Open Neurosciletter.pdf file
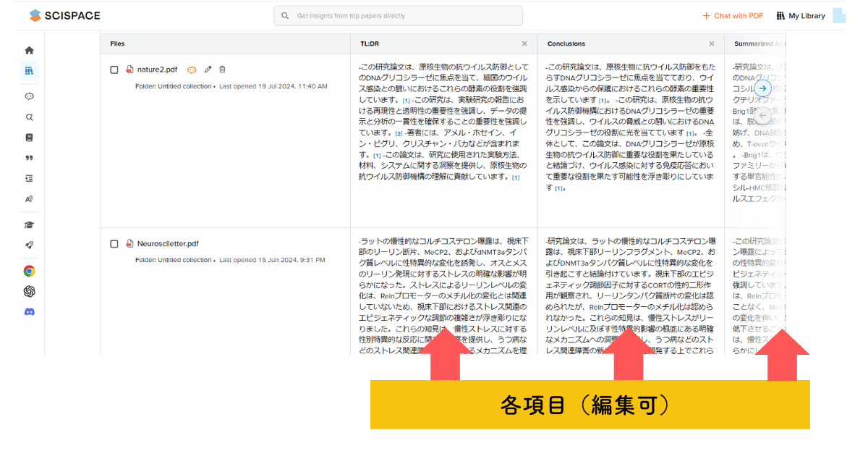Screen dimensions: 868x454 [x=168, y=244]
